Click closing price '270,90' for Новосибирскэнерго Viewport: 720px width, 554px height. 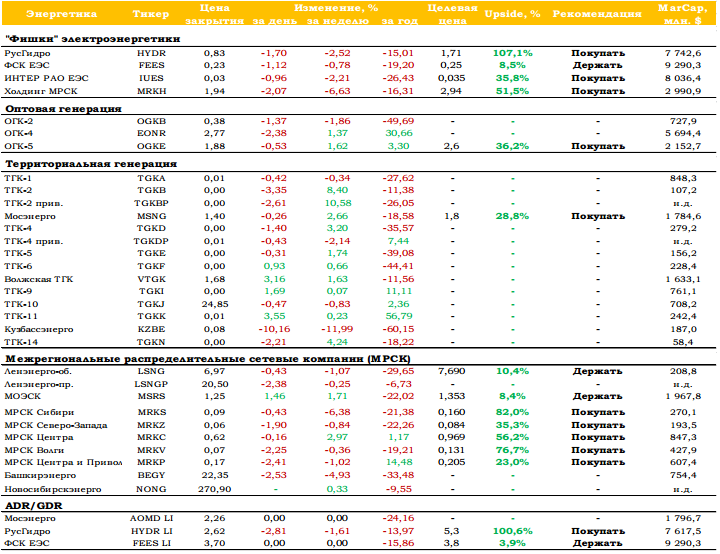click(x=214, y=490)
